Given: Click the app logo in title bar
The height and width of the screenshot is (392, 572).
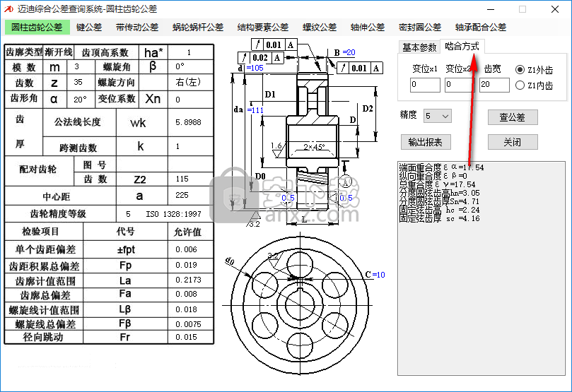Looking at the screenshot, I should click(8, 9).
